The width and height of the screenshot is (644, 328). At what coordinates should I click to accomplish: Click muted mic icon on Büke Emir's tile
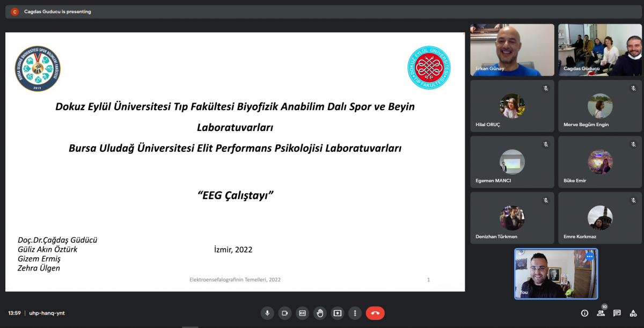[x=633, y=144]
